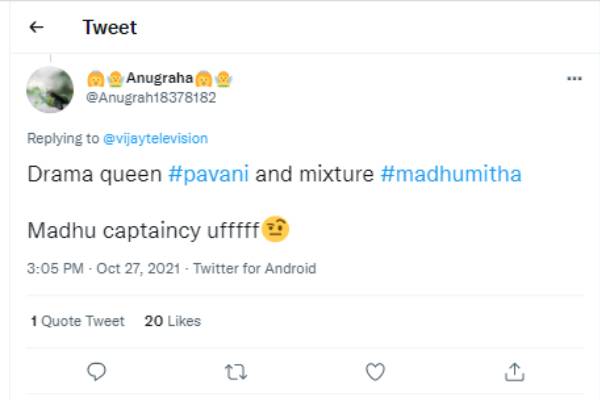This screenshot has width=600, height=400.
Task: Go back using the left arrow
Action: coord(37,27)
